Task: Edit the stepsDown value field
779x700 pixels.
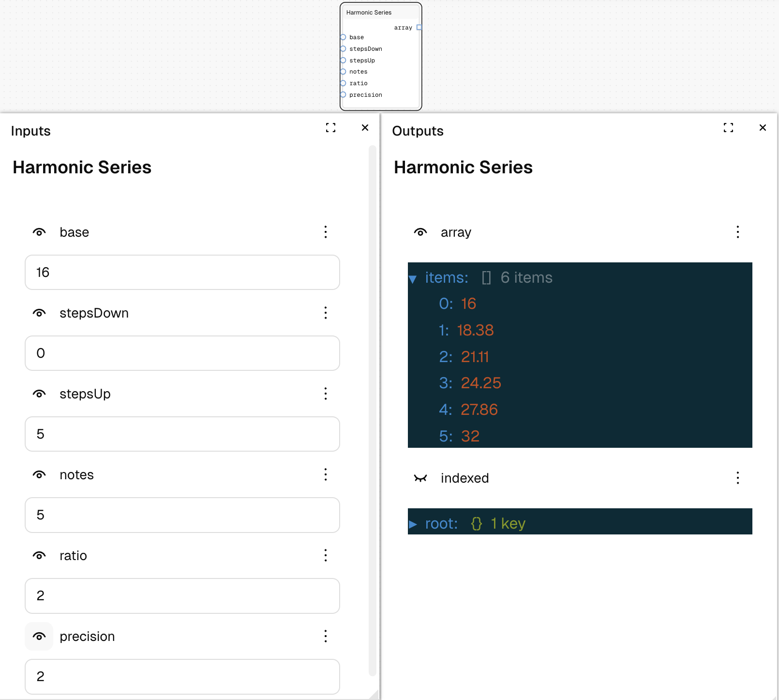Action: tap(182, 353)
